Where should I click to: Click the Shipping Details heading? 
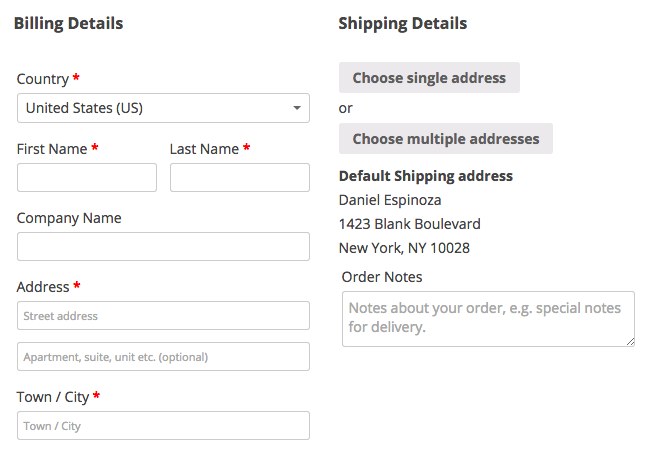pos(403,23)
